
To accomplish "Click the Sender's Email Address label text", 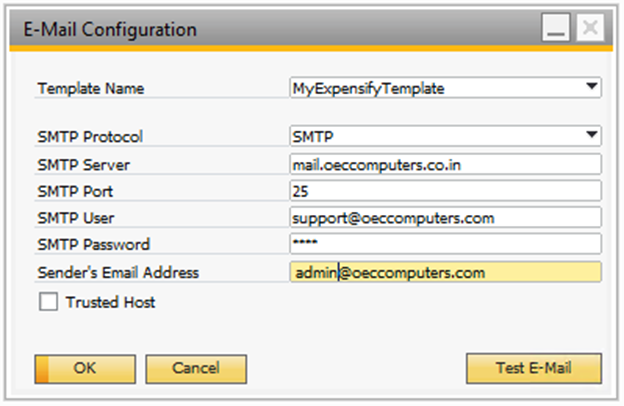I will [x=118, y=272].
